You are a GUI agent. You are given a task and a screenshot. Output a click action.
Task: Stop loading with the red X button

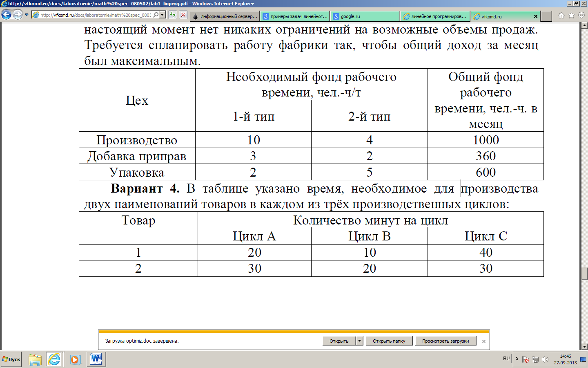pos(183,15)
